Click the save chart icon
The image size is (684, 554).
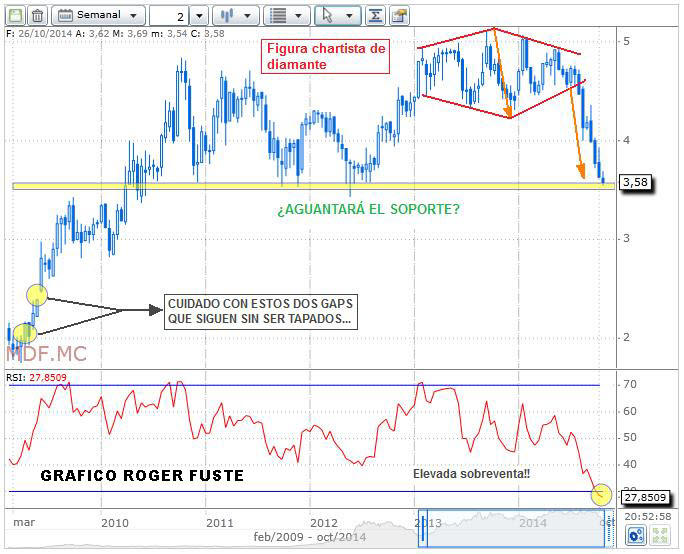pos(13,16)
